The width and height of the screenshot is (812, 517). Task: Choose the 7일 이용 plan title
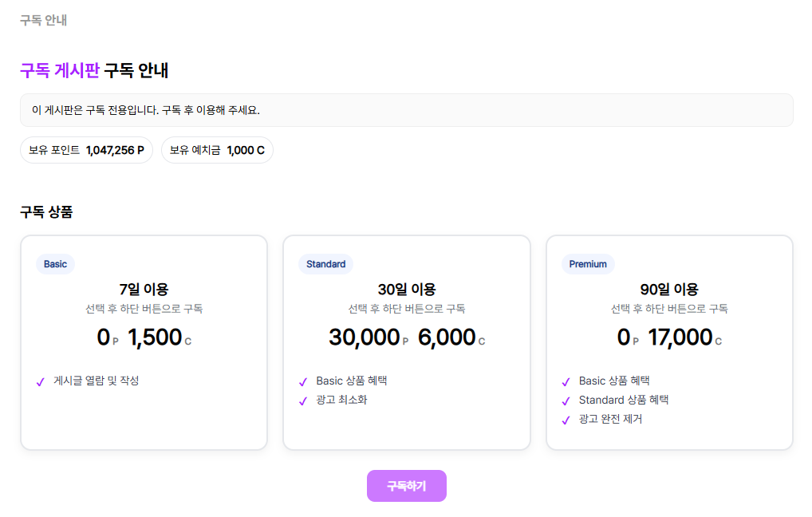click(144, 289)
